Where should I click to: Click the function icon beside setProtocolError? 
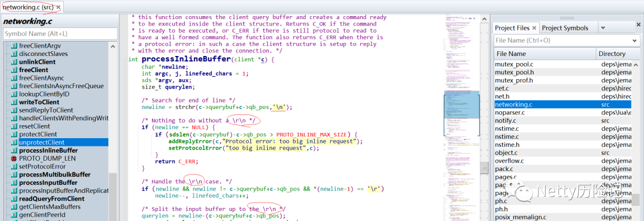pyautogui.click(x=14, y=166)
